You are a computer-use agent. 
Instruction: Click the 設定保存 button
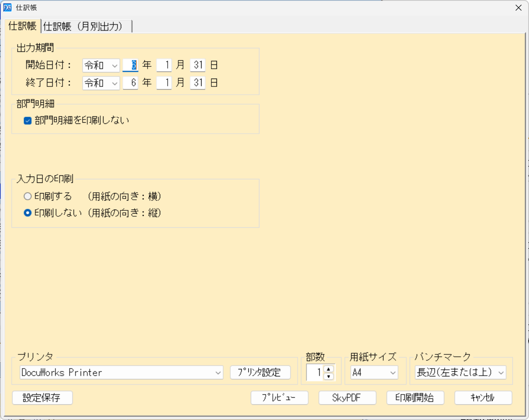click(42, 398)
